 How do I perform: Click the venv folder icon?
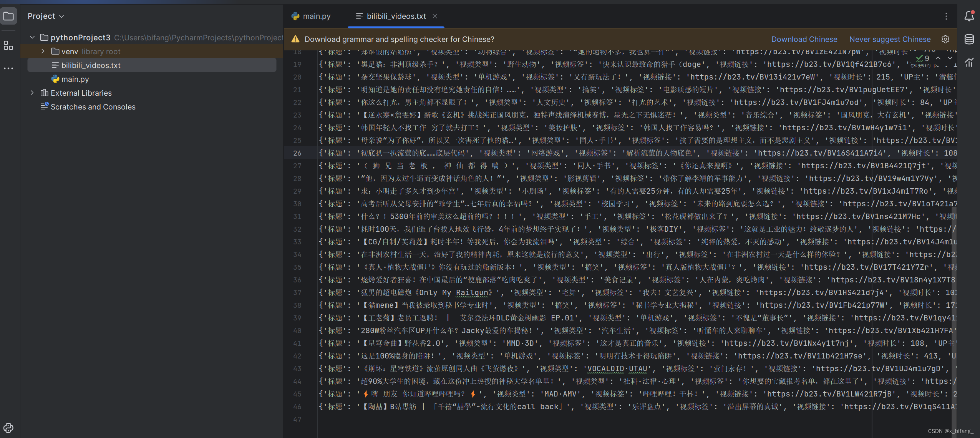point(55,51)
